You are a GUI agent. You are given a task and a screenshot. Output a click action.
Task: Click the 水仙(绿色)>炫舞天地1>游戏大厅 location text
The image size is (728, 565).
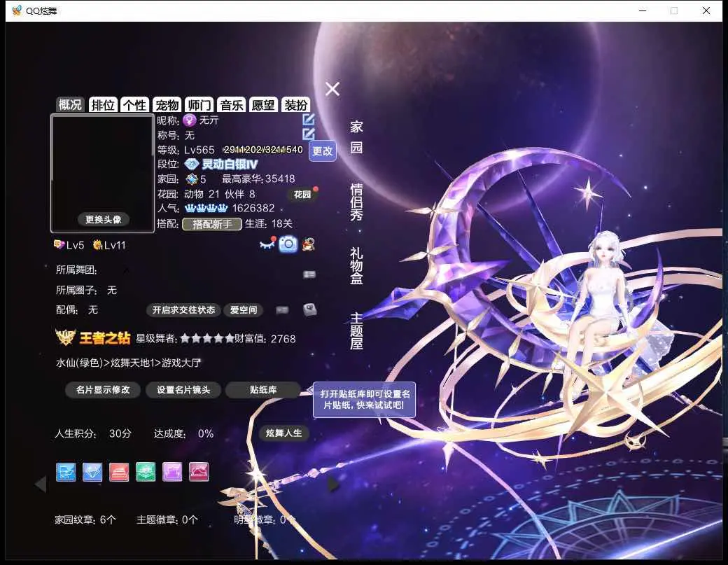128,363
